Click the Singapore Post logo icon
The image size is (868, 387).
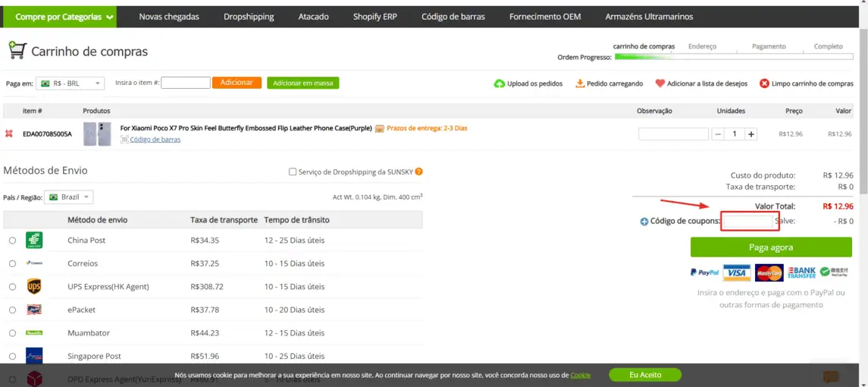(x=34, y=355)
